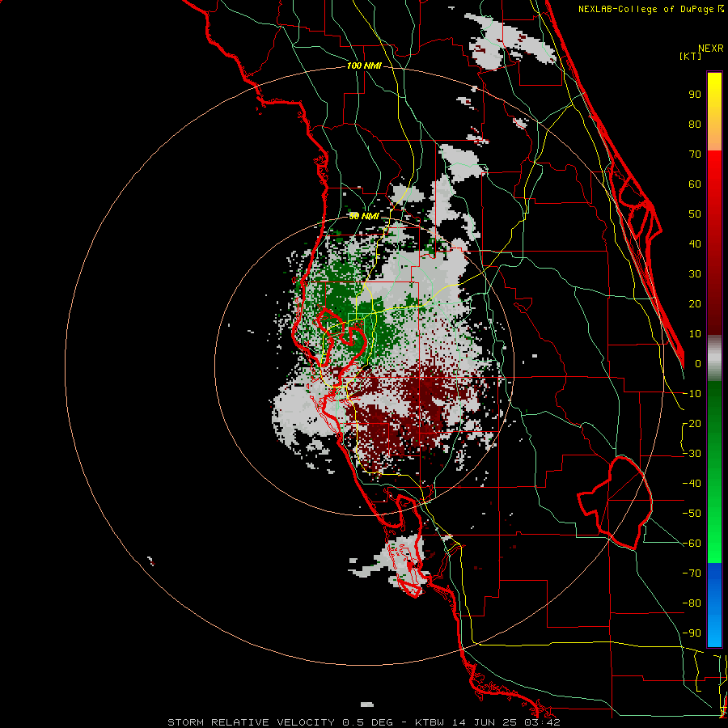The width and height of the screenshot is (728, 728).
Task: Click the -30 value on velocity scale
Action: (692, 454)
